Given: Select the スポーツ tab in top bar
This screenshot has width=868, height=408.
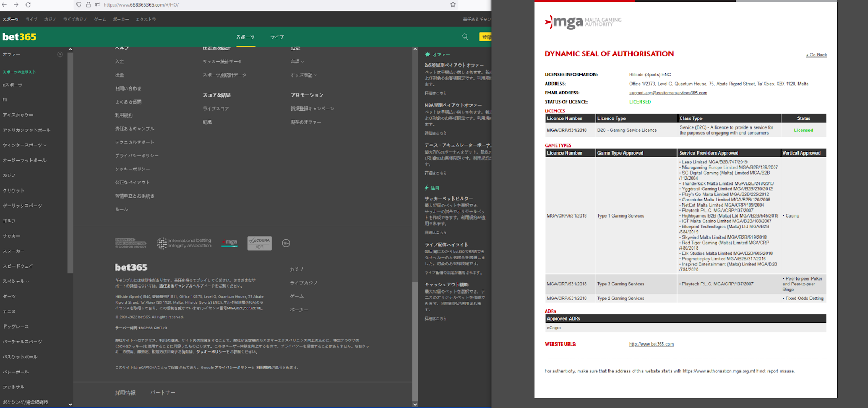Looking at the screenshot, I should (10, 20).
